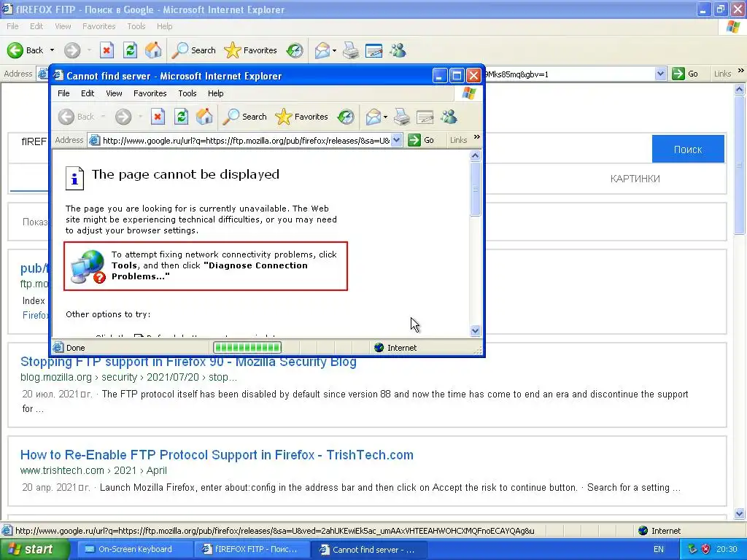Click Go button in Google search window

coord(686,74)
